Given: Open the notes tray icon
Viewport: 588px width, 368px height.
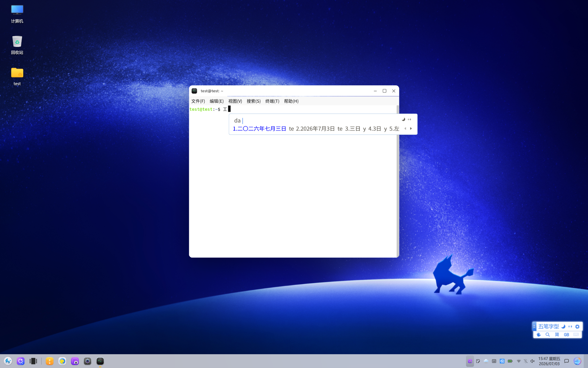Looking at the screenshot, I should coord(478,361).
